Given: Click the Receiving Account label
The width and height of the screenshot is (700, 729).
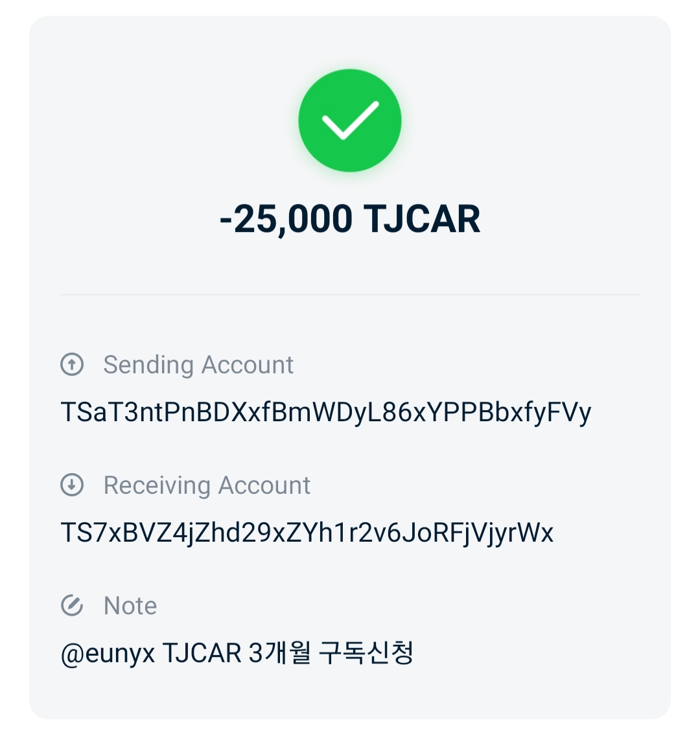Looking at the screenshot, I should [207, 485].
